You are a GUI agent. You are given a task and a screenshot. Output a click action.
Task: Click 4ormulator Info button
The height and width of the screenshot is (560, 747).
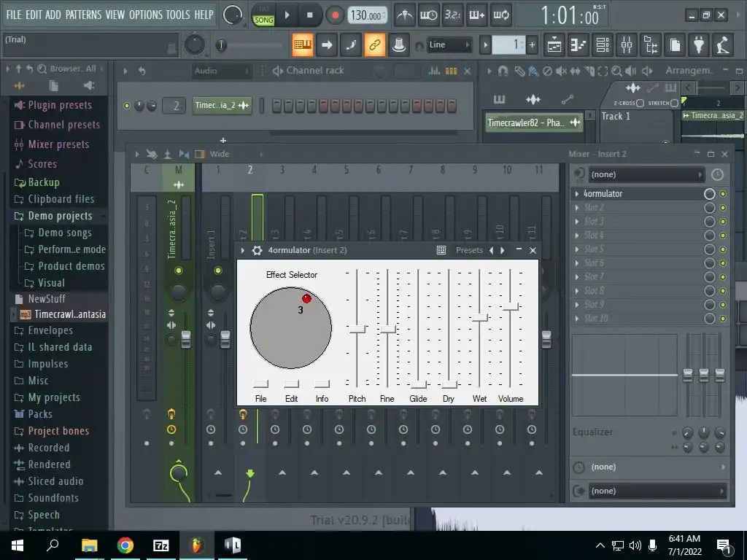[322, 384]
